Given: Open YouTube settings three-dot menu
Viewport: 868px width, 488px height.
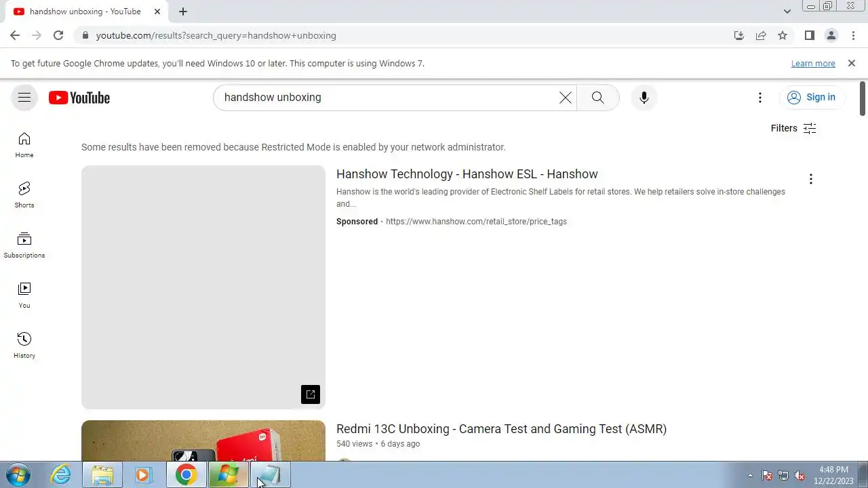Looking at the screenshot, I should (760, 98).
